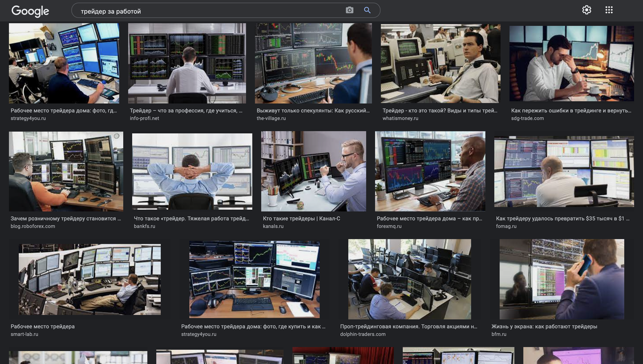Screen dimensions: 643x364
Task: Click the forexmq.ru source text
Action: [x=389, y=226]
